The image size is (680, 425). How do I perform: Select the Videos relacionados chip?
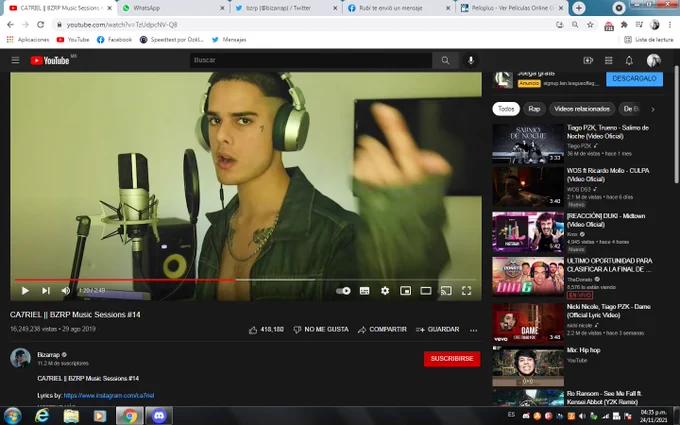[582, 109]
